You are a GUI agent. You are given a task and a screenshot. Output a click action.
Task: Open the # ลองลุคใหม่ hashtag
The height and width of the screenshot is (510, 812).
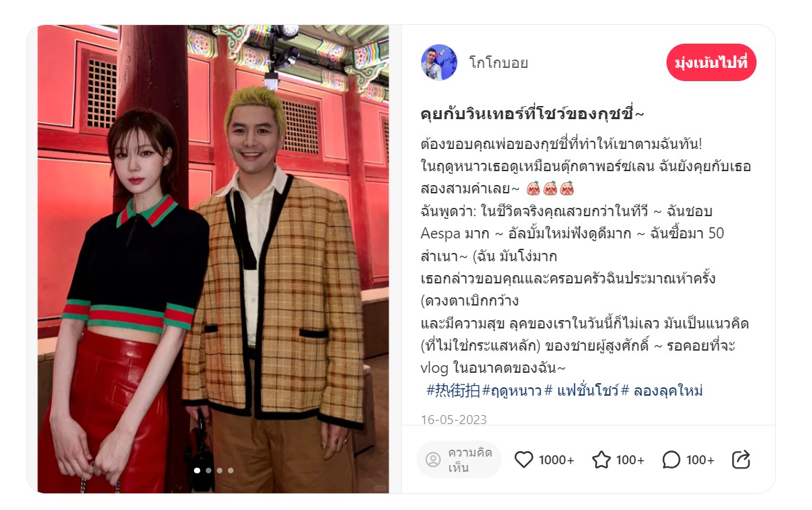click(x=662, y=390)
